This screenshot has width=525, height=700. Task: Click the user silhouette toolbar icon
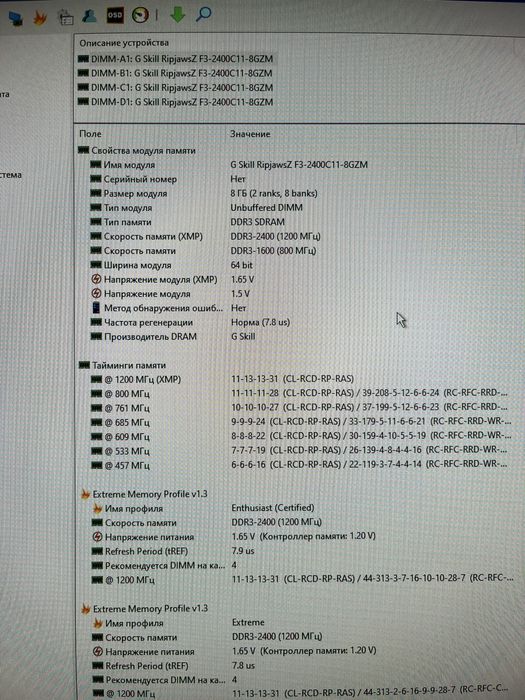[90, 17]
